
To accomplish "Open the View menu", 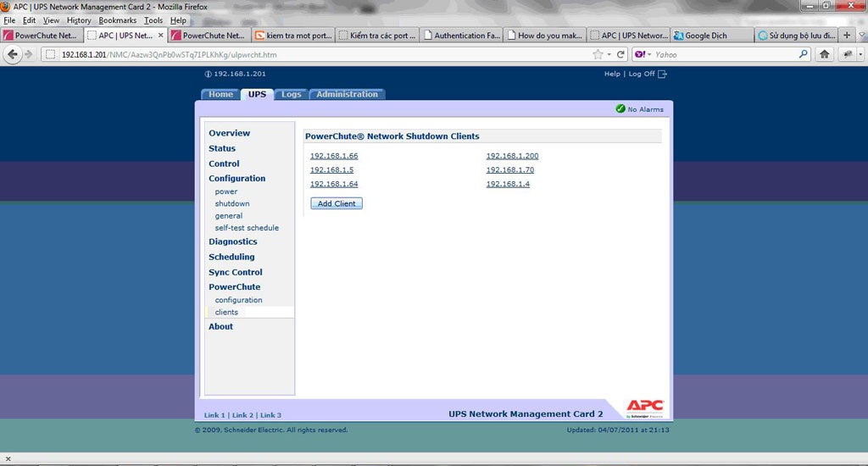I will 51,20.
